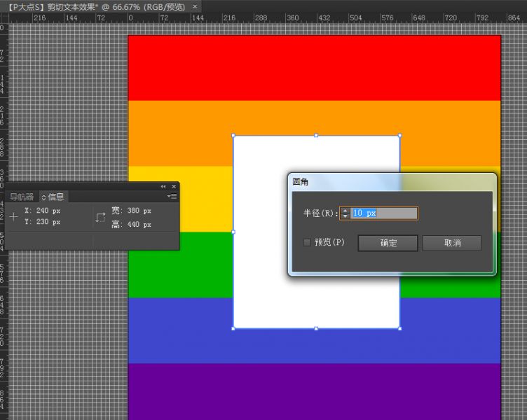
Task: Decrease radius with stepper down arrow
Action: (345, 216)
